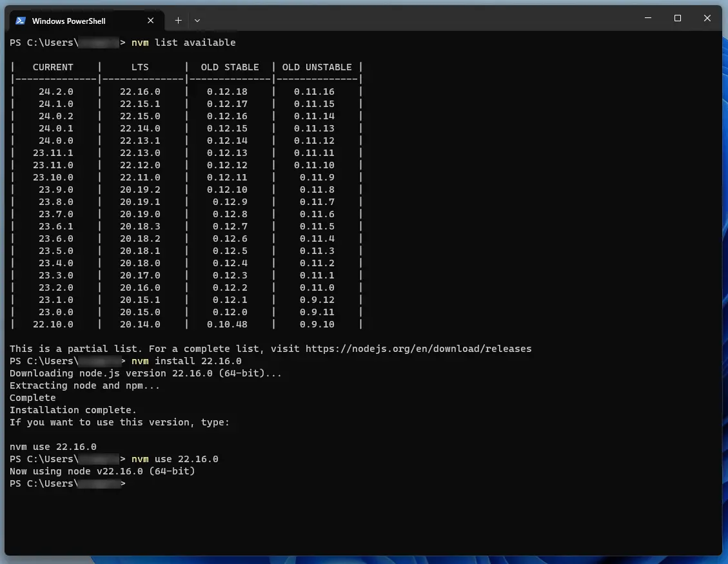Click version 0.11.0 in the table
728x564 pixels.
[x=317, y=287]
